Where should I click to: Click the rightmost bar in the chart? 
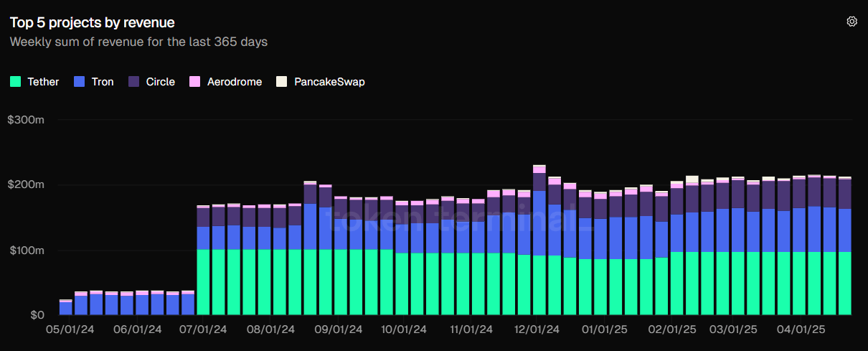[845, 244]
